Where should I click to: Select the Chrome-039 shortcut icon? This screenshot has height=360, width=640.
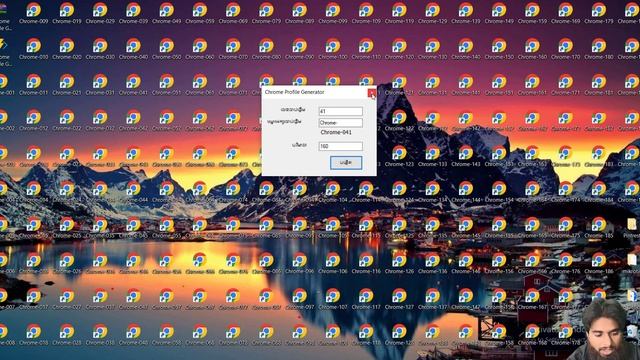coord(133,13)
